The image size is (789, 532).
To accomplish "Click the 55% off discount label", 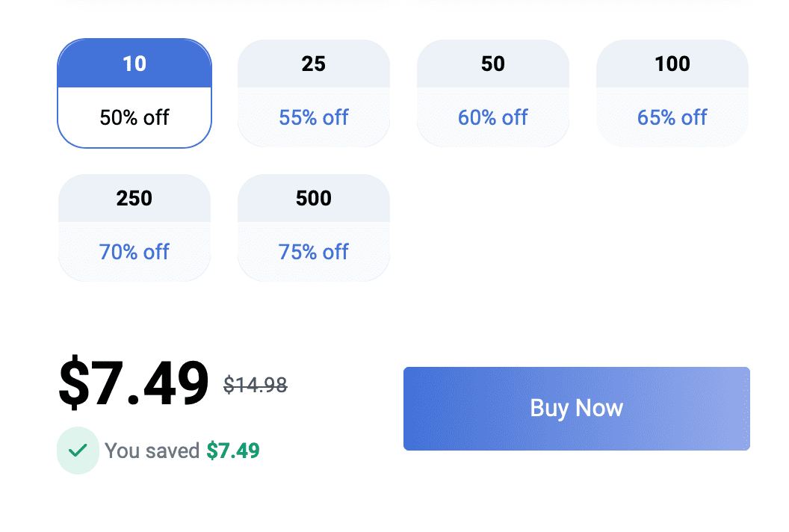I will tap(313, 117).
